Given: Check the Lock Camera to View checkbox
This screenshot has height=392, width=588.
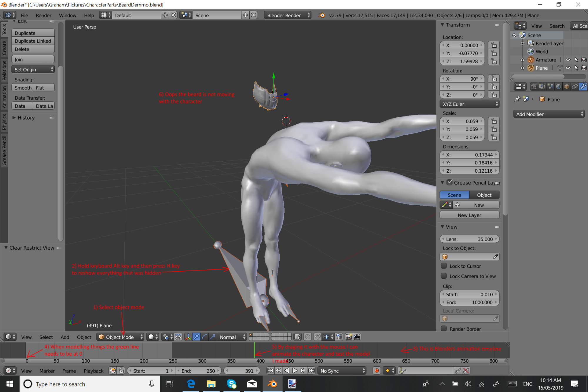Looking at the screenshot, I should coord(444,276).
